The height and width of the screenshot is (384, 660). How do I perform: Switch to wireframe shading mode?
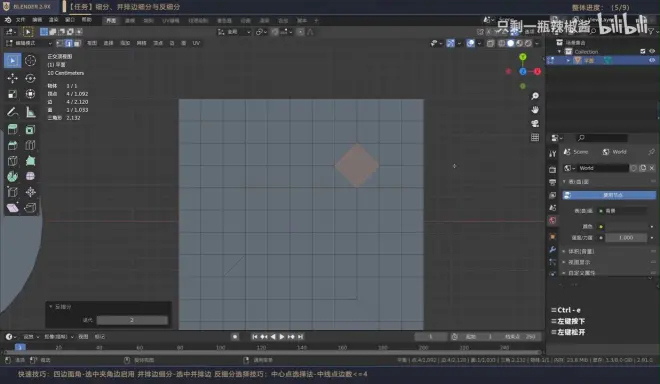point(502,43)
